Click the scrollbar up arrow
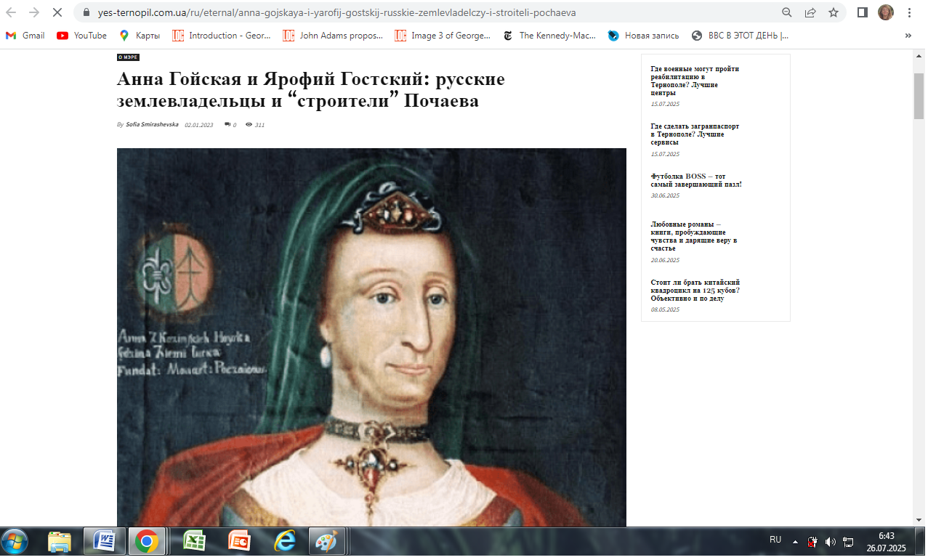 [x=919, y=54]
